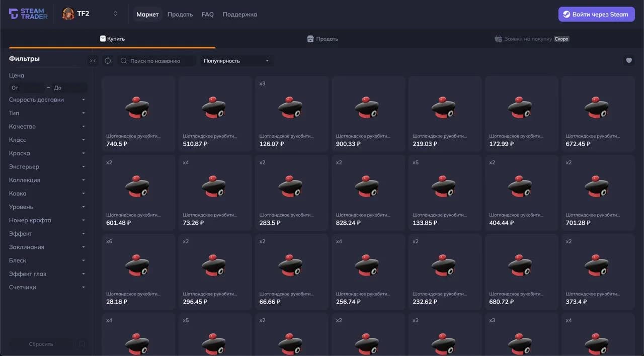The width and height of the screenshot is (644, 356).
Task: Open the item priced 510.87 ₽
Action: click(215, 114)
